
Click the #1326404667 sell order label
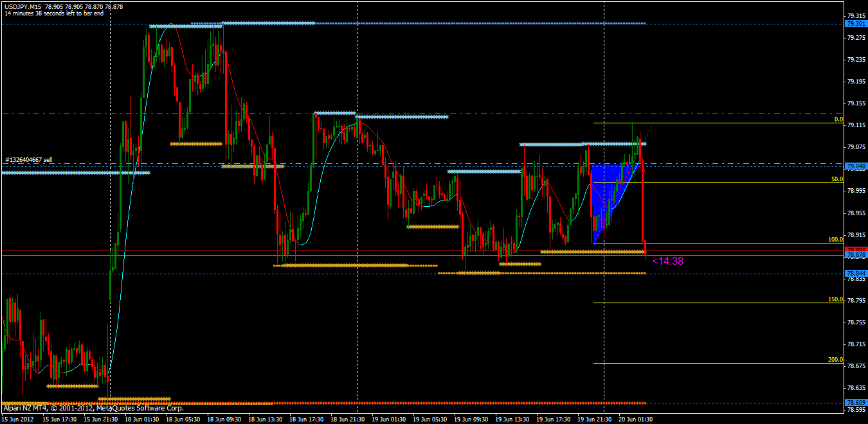[x=29, y=159]
